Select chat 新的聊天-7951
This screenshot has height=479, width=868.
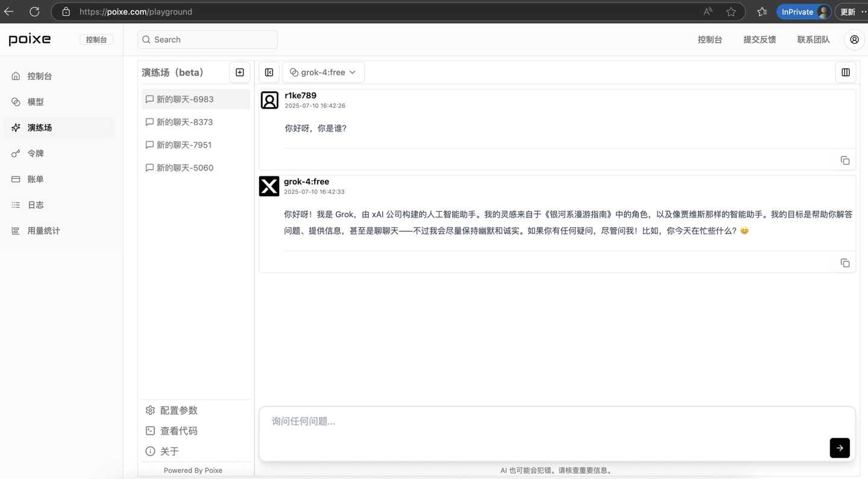click(196, 145)
